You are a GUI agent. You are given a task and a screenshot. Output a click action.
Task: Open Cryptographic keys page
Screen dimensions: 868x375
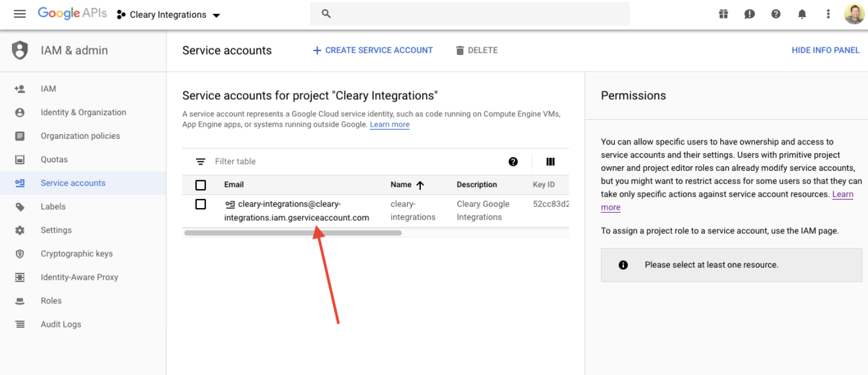77,253
